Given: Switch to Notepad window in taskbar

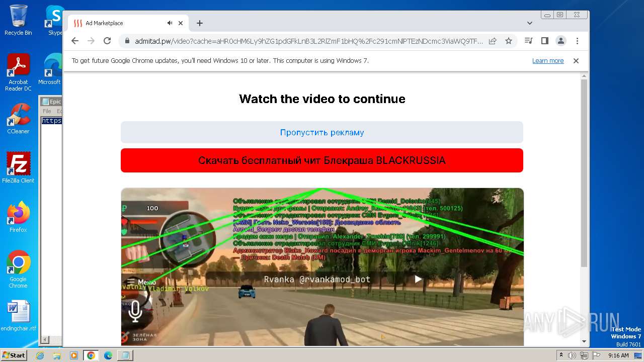Looking at the screenshot, I should (125, 355).
